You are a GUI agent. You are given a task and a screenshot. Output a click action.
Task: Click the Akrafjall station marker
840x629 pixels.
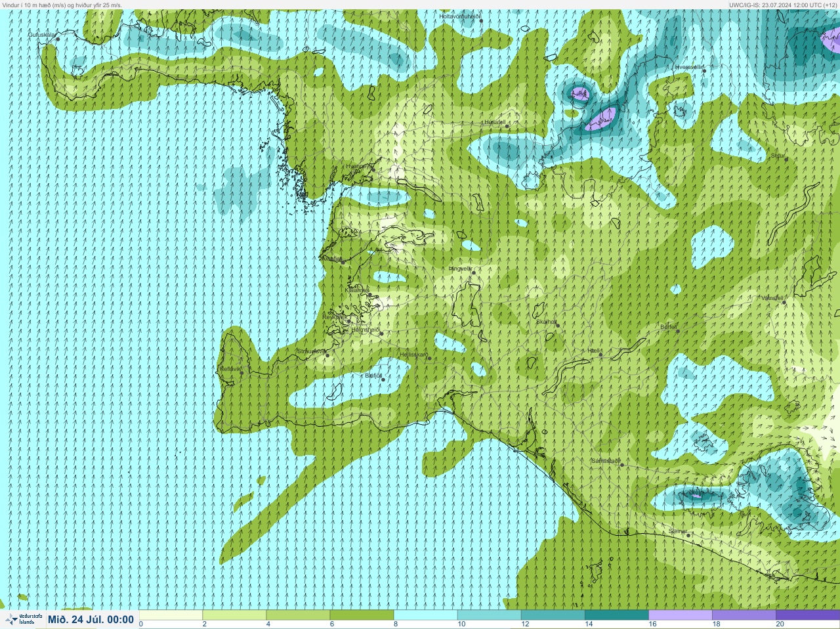343,262
